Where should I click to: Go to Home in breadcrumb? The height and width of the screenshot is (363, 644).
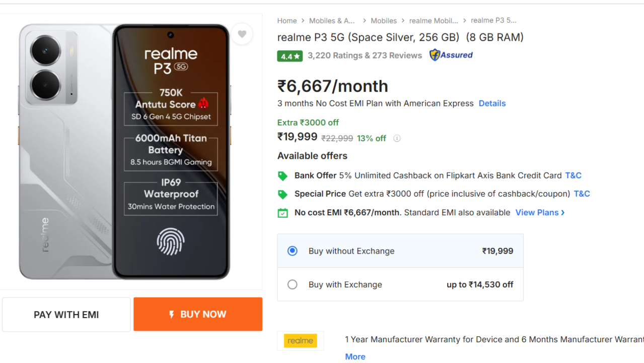coord(287,21)
